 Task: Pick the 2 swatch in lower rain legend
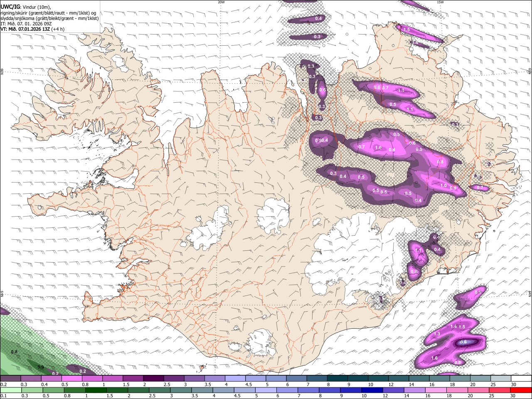point(138,390)
